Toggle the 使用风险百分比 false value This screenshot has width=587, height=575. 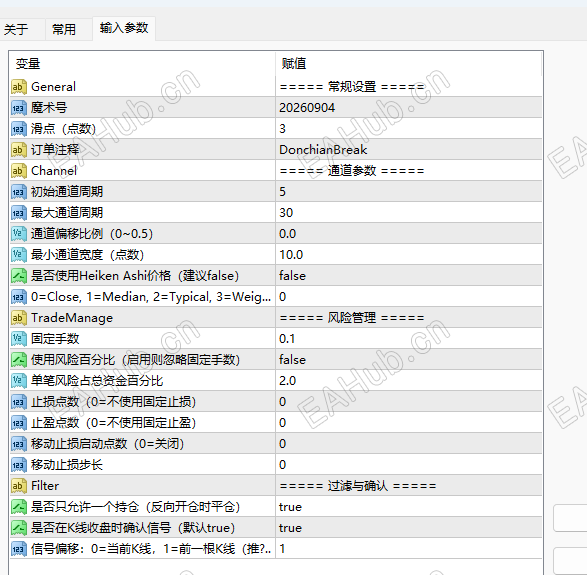coord(292,360)
